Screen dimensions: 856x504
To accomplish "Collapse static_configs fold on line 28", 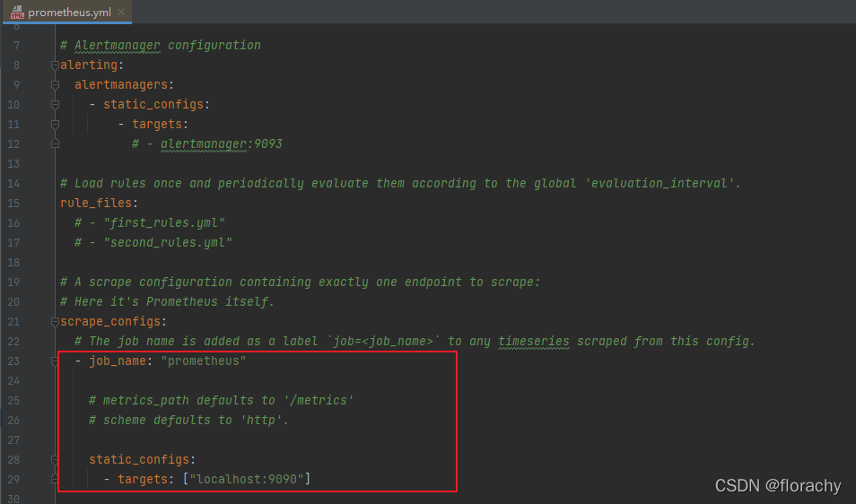I will pyautogui.click(x=56, y=459).
